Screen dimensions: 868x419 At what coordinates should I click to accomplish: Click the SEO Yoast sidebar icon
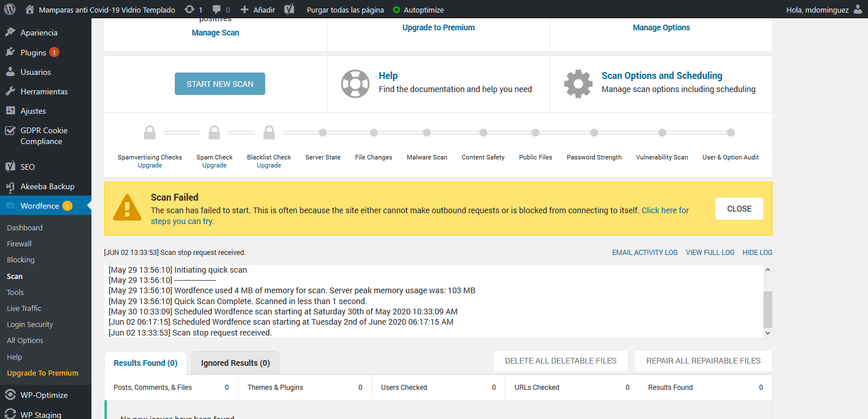click(10, 167)
